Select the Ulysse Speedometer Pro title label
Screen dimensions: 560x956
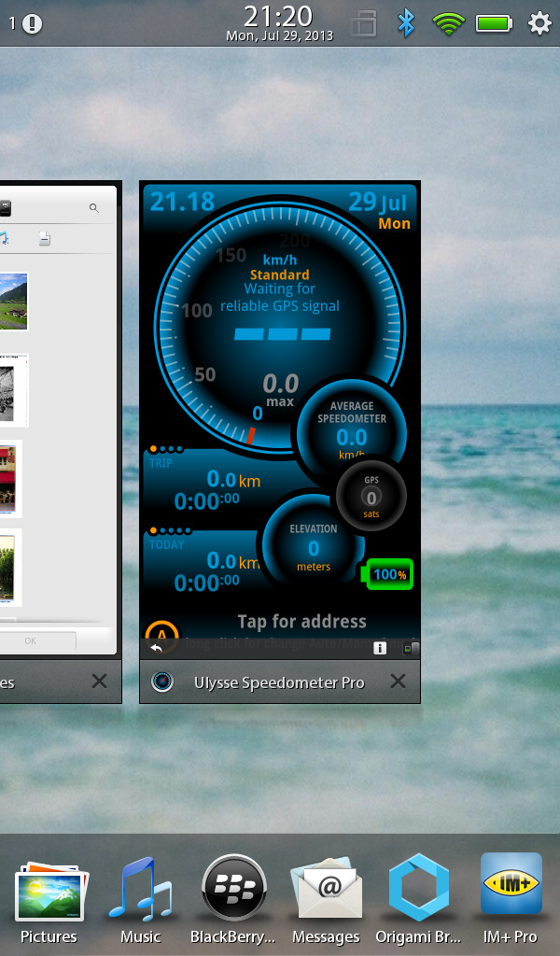(x=279, y=682)
